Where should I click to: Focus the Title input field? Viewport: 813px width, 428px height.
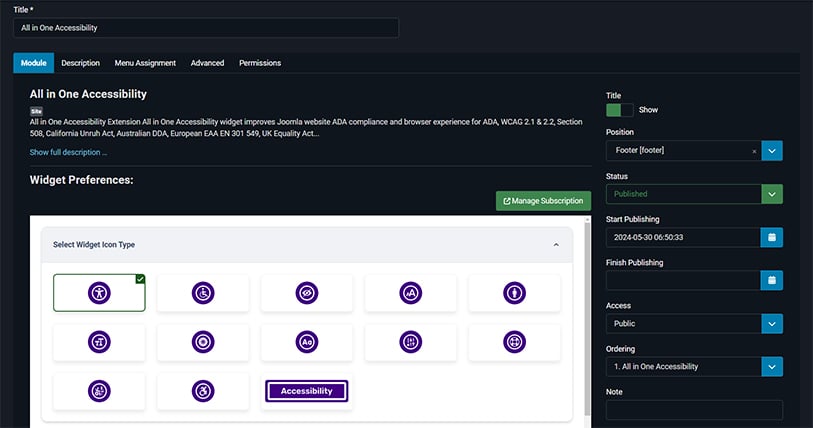point(206,28)
